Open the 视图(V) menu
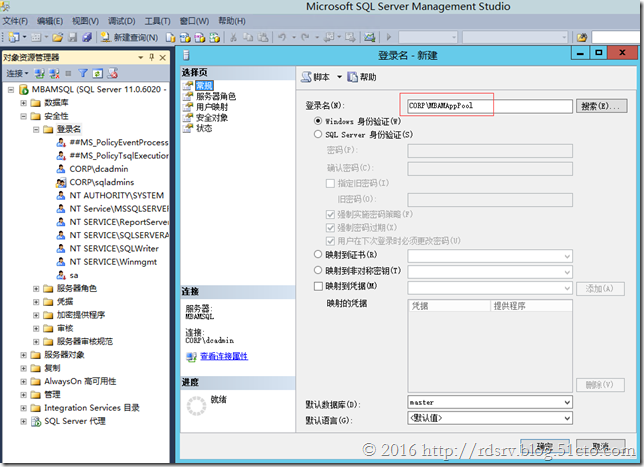The image size is (644, 467). [x=85, y=21]
